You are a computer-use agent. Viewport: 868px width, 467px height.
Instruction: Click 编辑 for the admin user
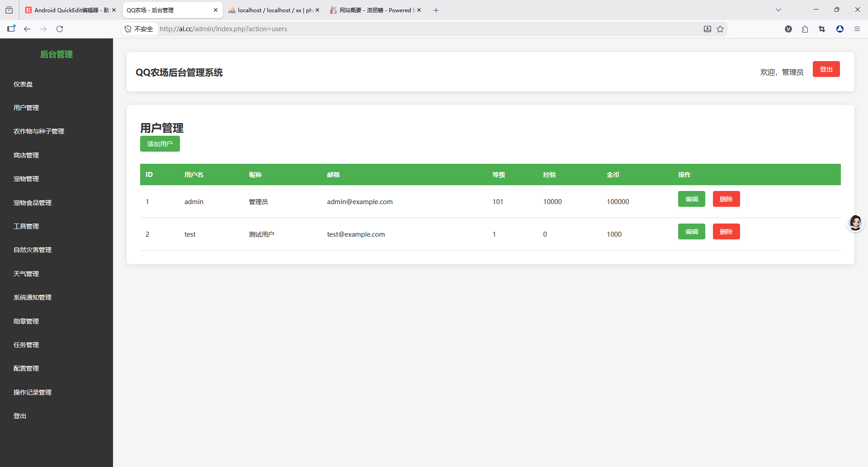(x=691, y=199)
